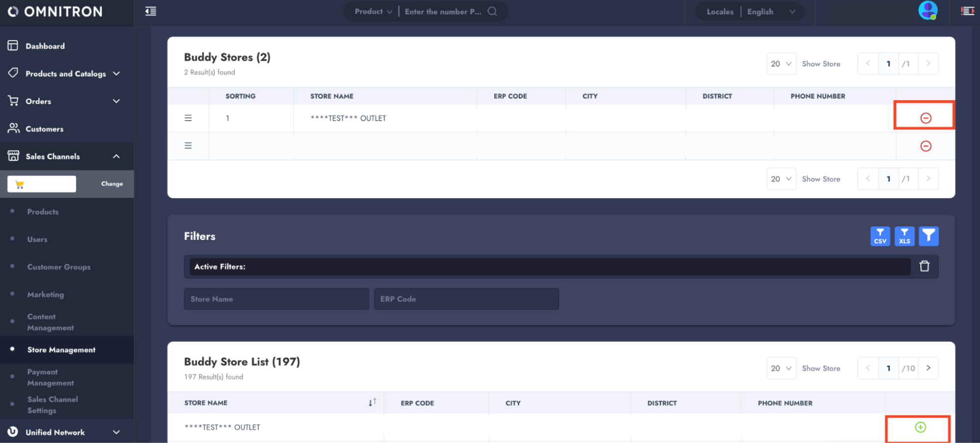Image resolution: width=980 pixels, height=443 pixels.
Task: Open the English locale dropdown
Action: tap(770, 12)
